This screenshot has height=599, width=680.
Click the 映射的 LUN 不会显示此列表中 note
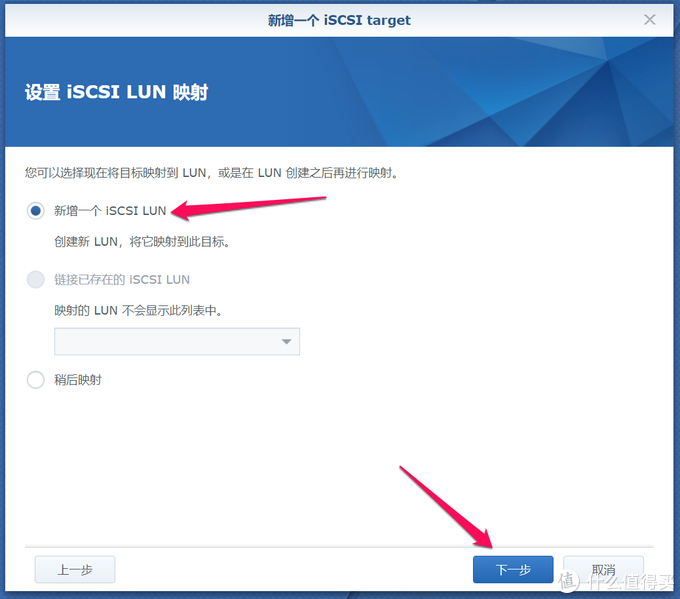coord(138,311)
